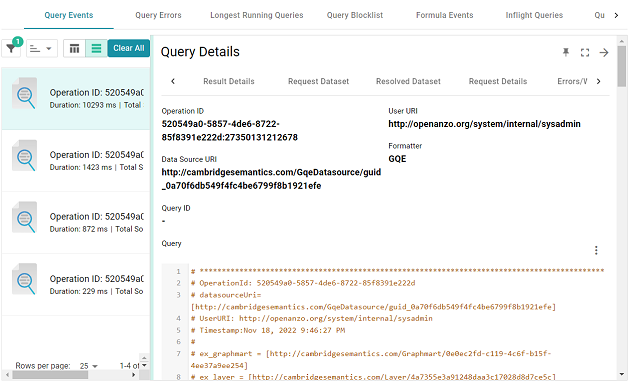Click query line 2 OperationId comment
This screenshot has height=384, width=630.
tap(303, 283)
